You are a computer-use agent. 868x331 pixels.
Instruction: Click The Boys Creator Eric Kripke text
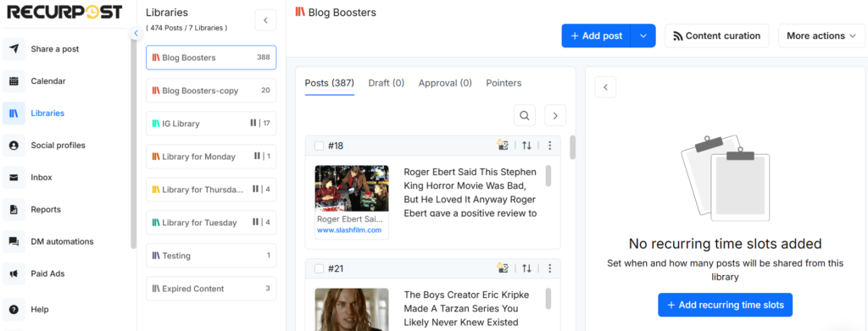(467, 308)
